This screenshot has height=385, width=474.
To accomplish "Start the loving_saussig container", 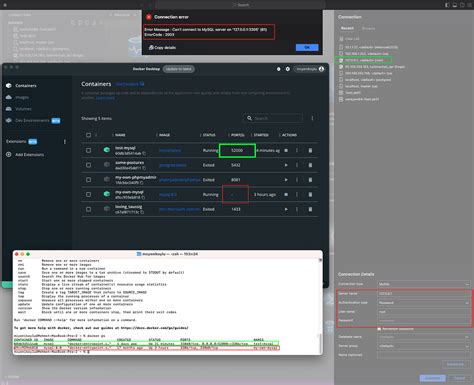I will [x=286, y=209].
